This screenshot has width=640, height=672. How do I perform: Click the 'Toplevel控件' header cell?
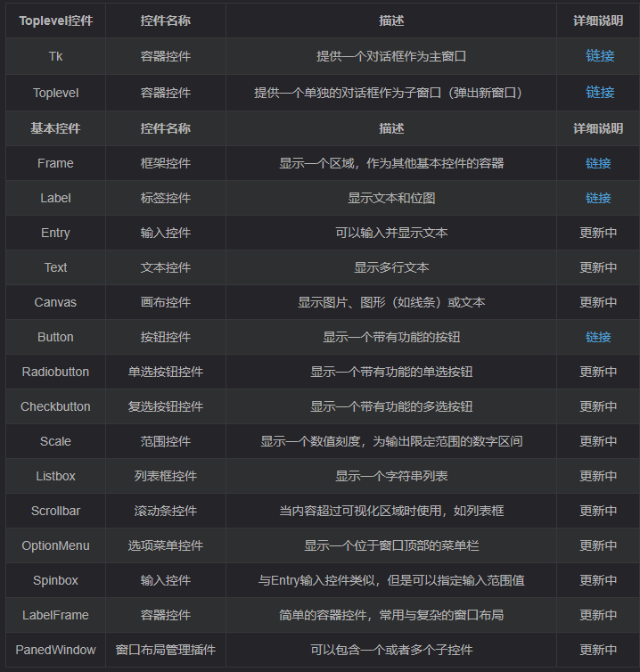tap(56, 20)
